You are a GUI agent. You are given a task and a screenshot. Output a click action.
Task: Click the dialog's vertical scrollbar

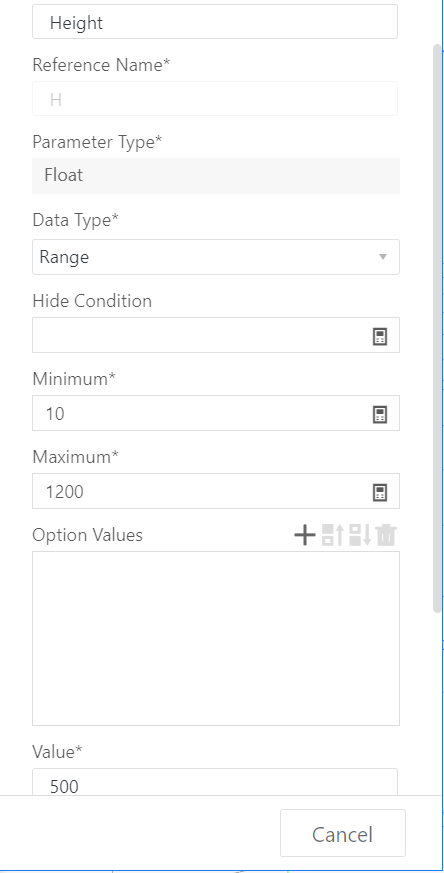click(437, 328)
